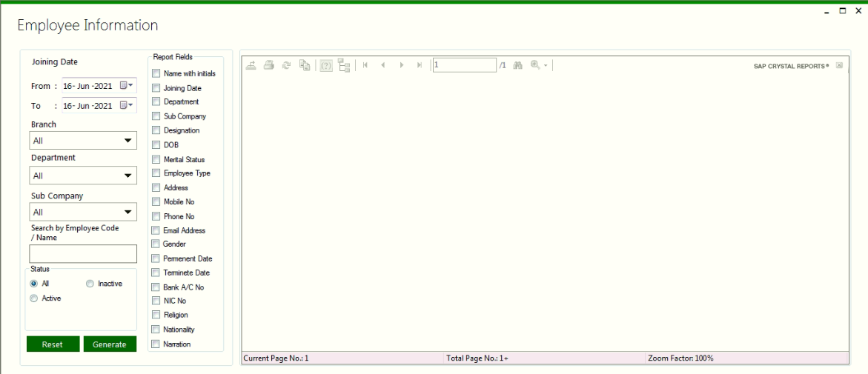868x374 pixels.
Task: Go to the next report page
Action: click(402, 65)
